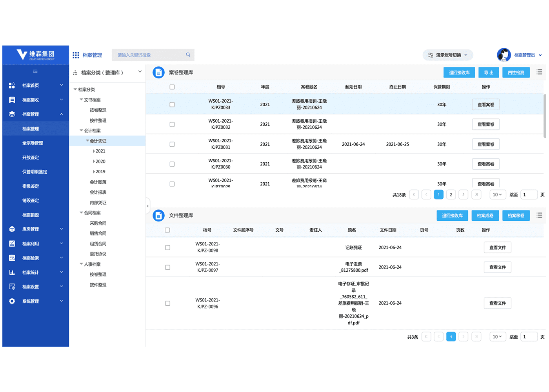Check the box for WS01-2021-KJPZ-0096
This screenshot has height=392, width=549.
pyautogui.click(x=168, y=303)
